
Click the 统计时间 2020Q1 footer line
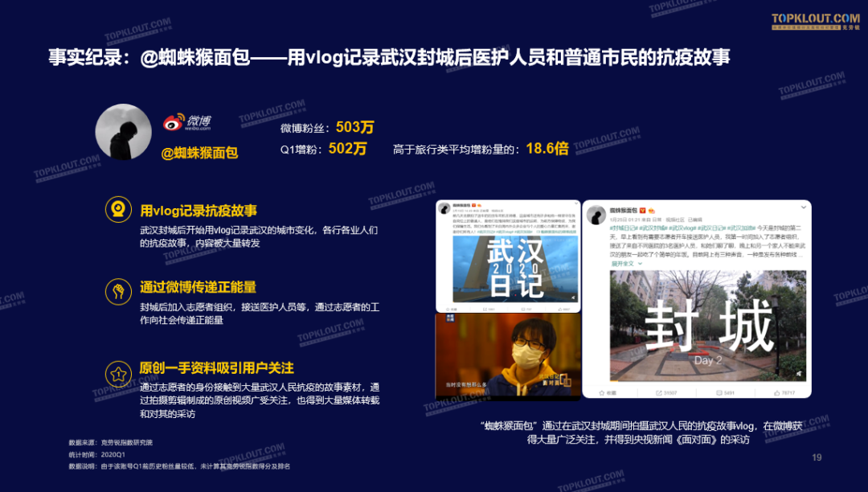tap(97, 454)
